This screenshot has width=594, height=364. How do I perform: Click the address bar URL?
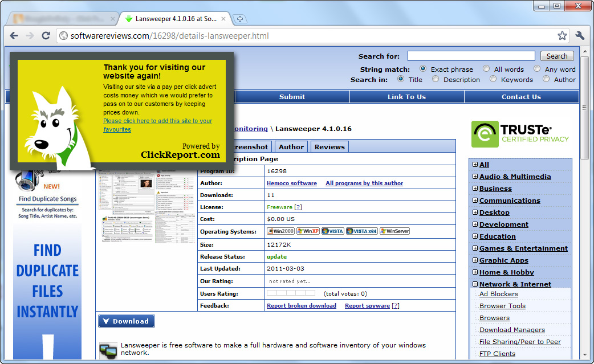170,35
